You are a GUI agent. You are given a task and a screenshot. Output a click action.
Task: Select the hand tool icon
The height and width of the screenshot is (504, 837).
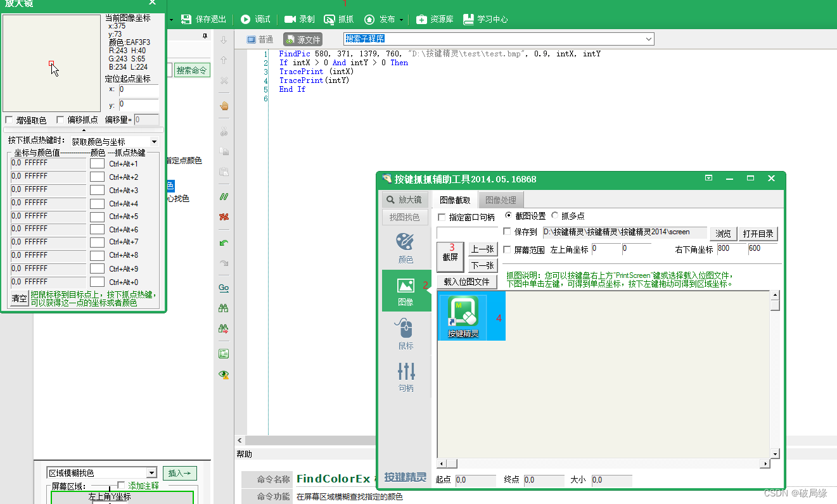(224, 106)
